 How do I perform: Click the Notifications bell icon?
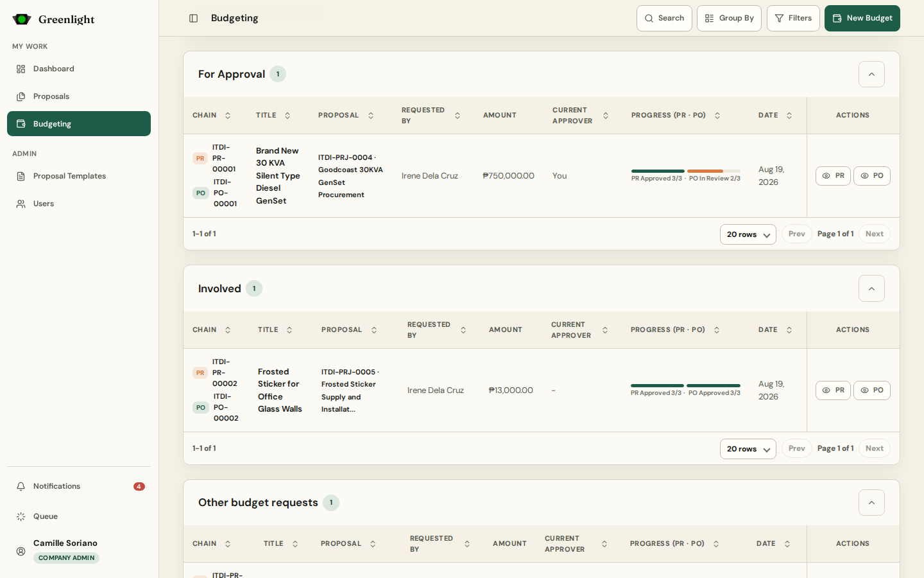click(x=21, y=486)
